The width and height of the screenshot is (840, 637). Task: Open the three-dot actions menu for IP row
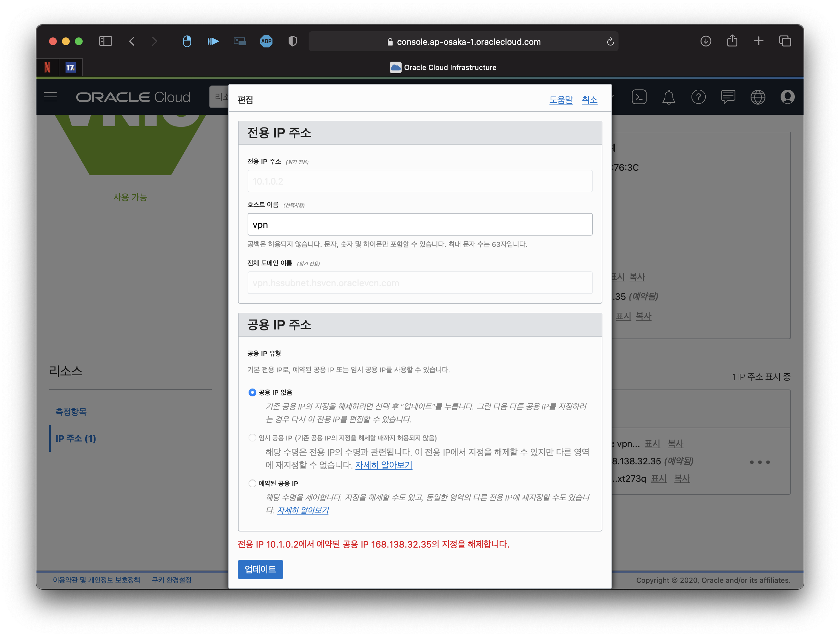(760, 462)
